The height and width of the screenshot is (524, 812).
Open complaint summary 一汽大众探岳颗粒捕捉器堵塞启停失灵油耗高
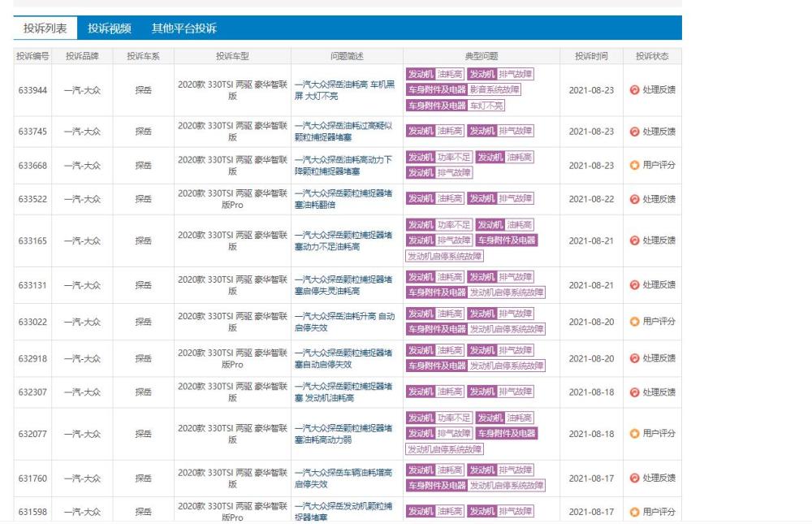click(x=343, y=285)
